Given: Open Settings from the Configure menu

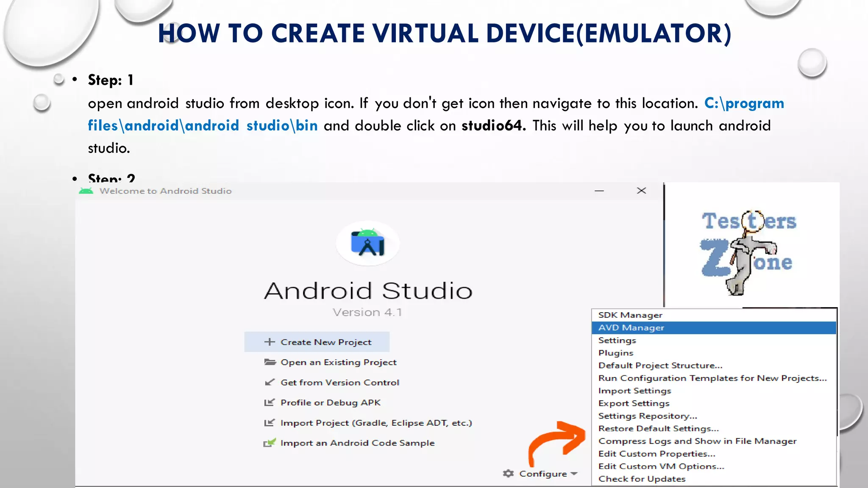Looking at the screenshot, I should pyautogui.click(x=714, y=340).
